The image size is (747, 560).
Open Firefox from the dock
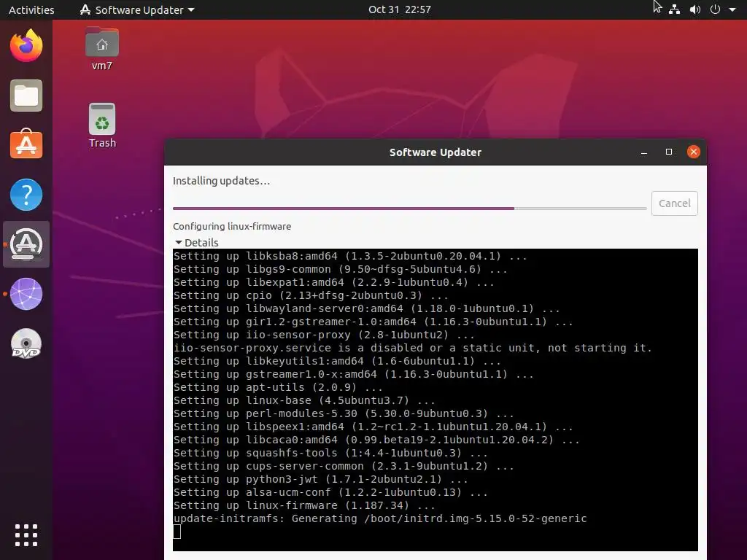click(x=26, y=46)
